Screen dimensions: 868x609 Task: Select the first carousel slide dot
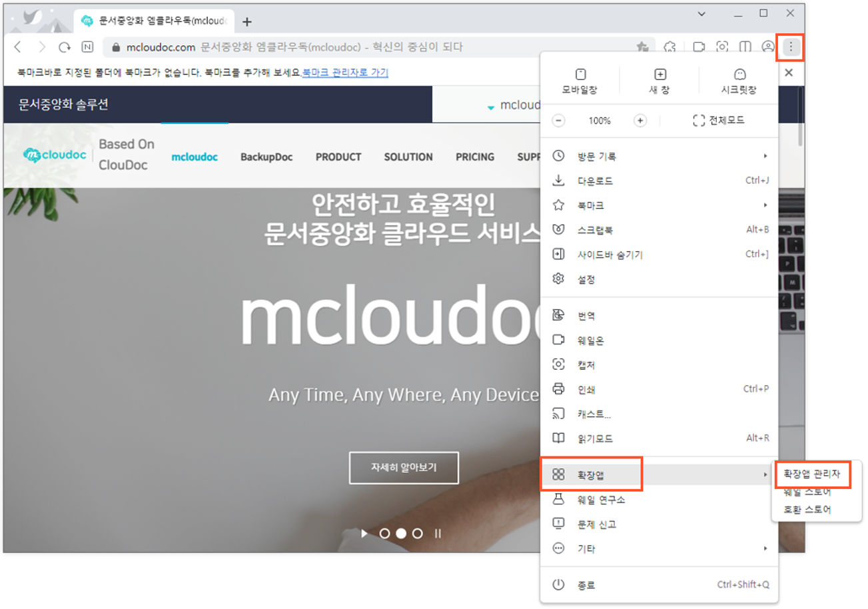point(384,533)
